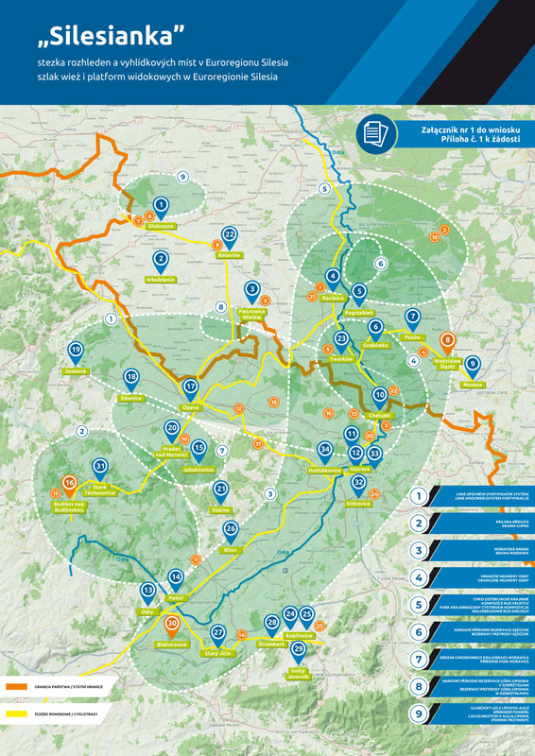Select blue pin 29 above Velký Javorník

pos(299,652)
